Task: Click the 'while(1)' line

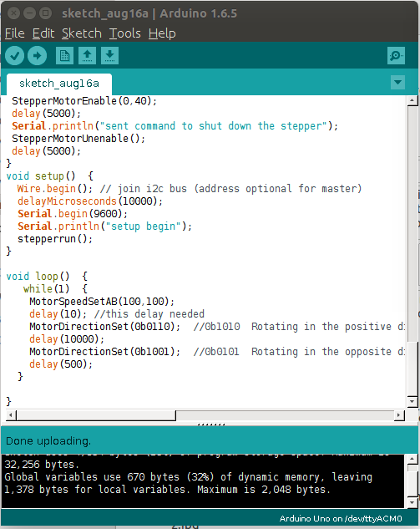Action: coord(55,289)
